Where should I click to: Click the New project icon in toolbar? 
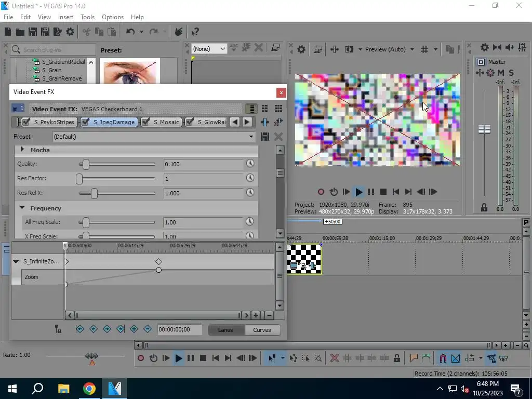tap(8, 32)
